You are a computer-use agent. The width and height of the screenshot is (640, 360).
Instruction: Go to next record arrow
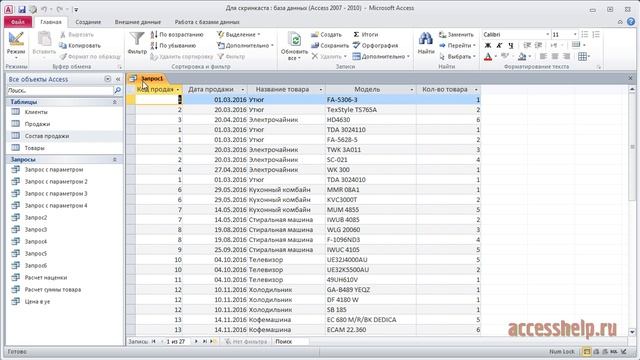196,342
